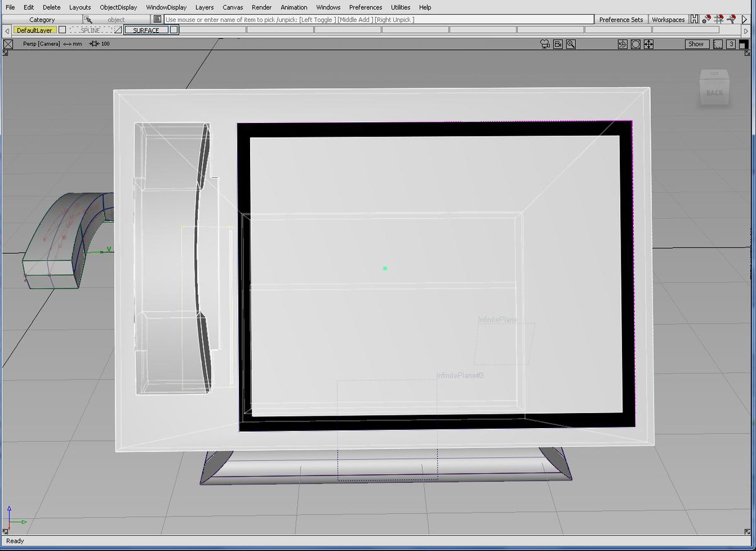
Task: Open the Workspaces dropdown
Action: (668, 20)
